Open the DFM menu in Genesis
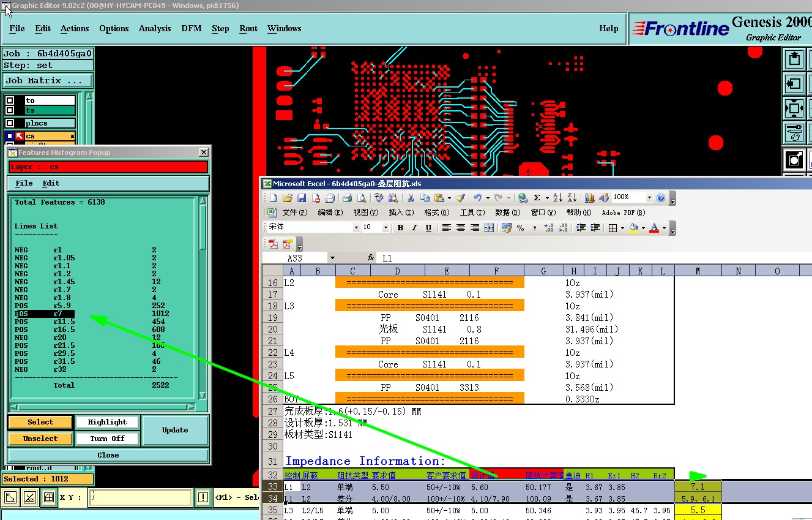Screen dimensions: 812x520 pos(191,29)
